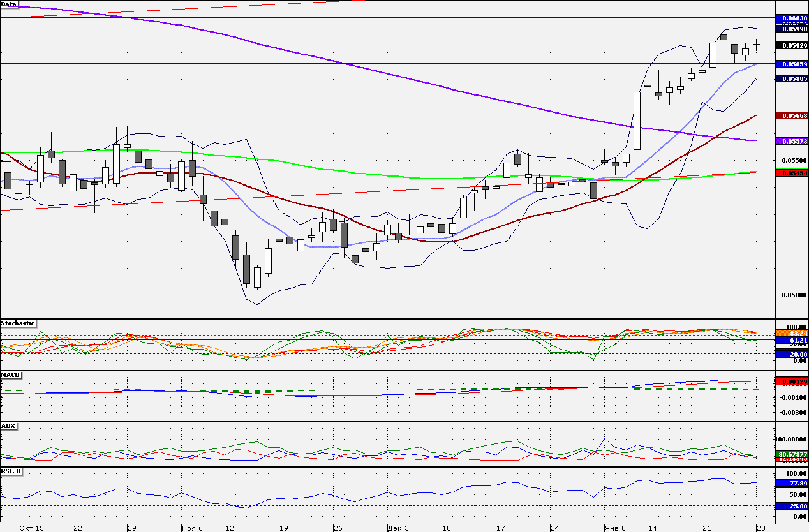Click the 100.00000 ADX axis value

[792, 439]
